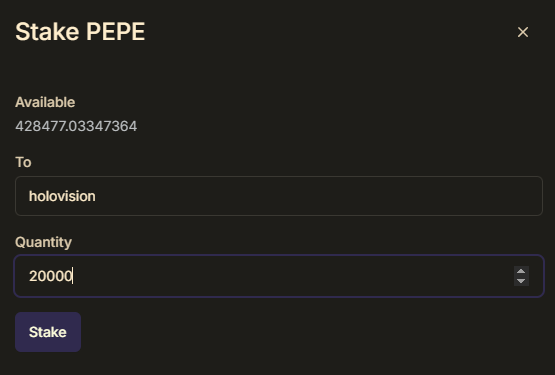Image resolution: width=555 pixels, height=375 pixels.
Task: Click the Quantity field label
Action: coord(43,242)
